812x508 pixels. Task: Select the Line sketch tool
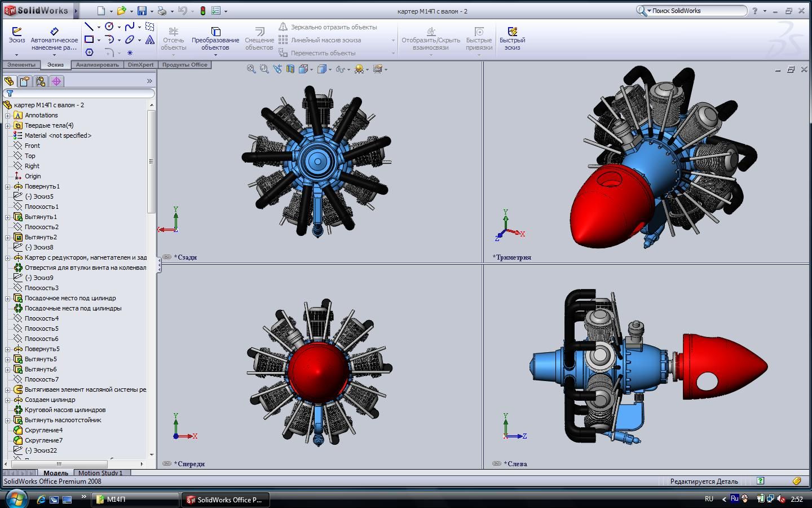(x=89, y=27)
